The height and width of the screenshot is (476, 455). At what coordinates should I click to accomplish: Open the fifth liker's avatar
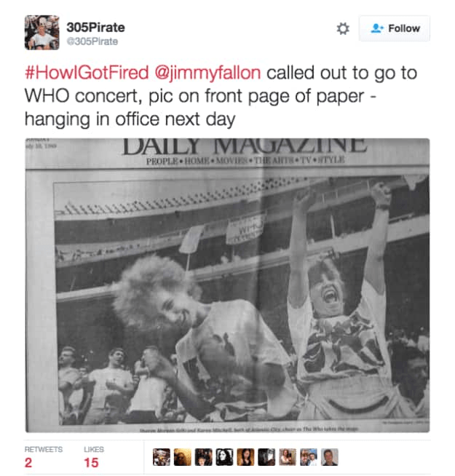point(245,457)
